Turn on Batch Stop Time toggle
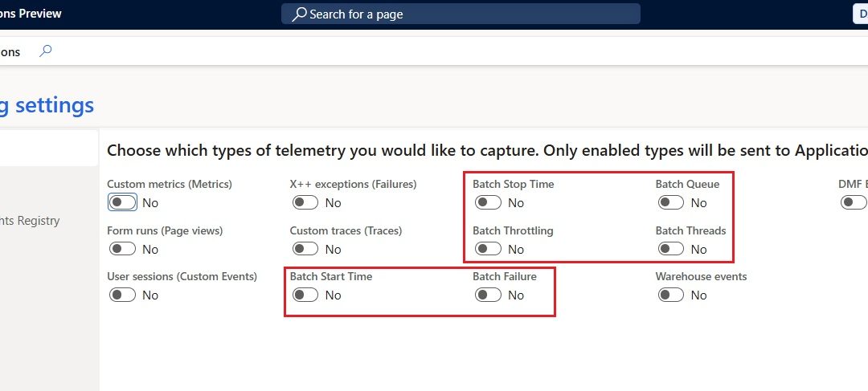This screenshot has width=868, height=391. [x=488, y=202]
